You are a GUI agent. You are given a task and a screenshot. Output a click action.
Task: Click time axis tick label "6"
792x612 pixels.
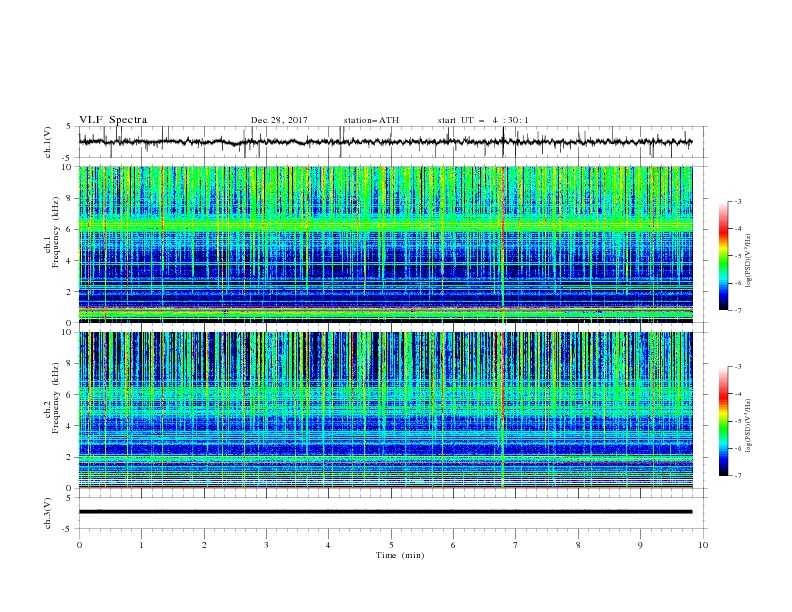pos(453,545)
